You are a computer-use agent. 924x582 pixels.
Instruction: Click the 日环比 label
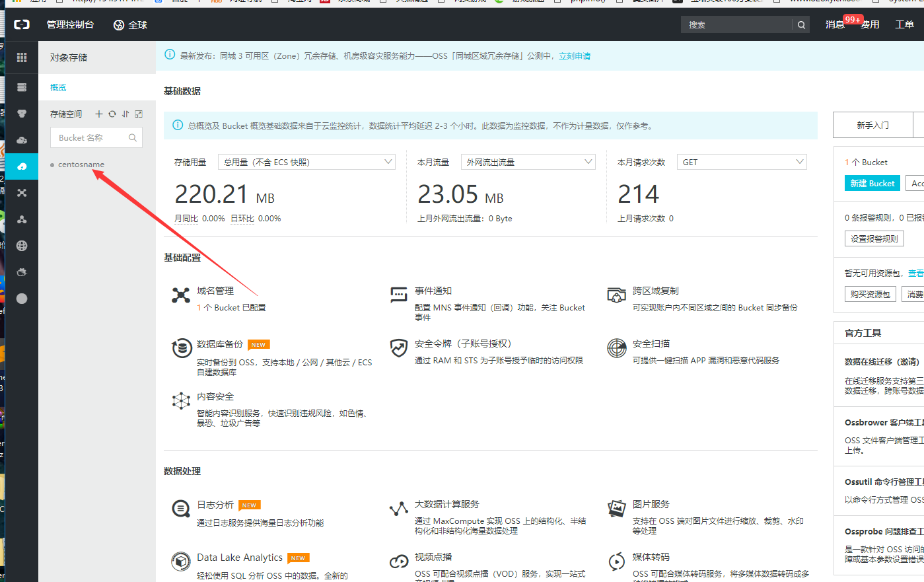point(242,219)
